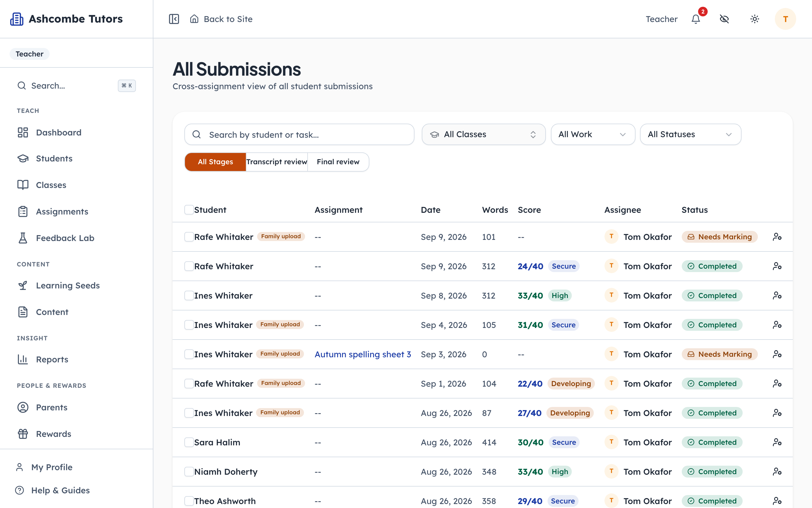Click the Date column header
Image resolution: width=812 pixels, height=508 pixels.
tap(431, 210)
